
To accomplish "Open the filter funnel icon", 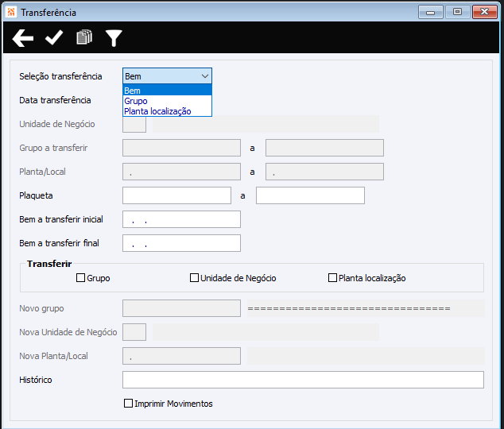I will 114,38.
